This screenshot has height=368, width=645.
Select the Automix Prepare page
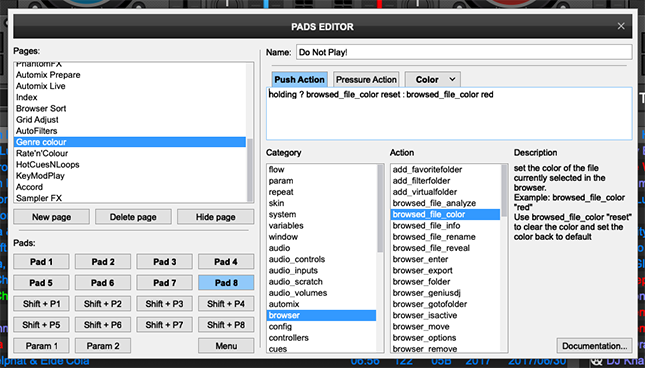coord(130,75)
